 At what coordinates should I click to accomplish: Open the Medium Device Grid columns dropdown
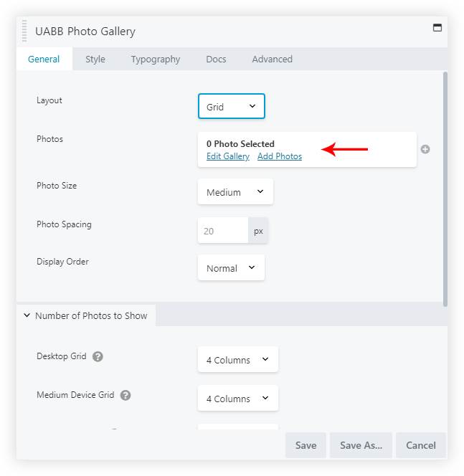(237, 399)
